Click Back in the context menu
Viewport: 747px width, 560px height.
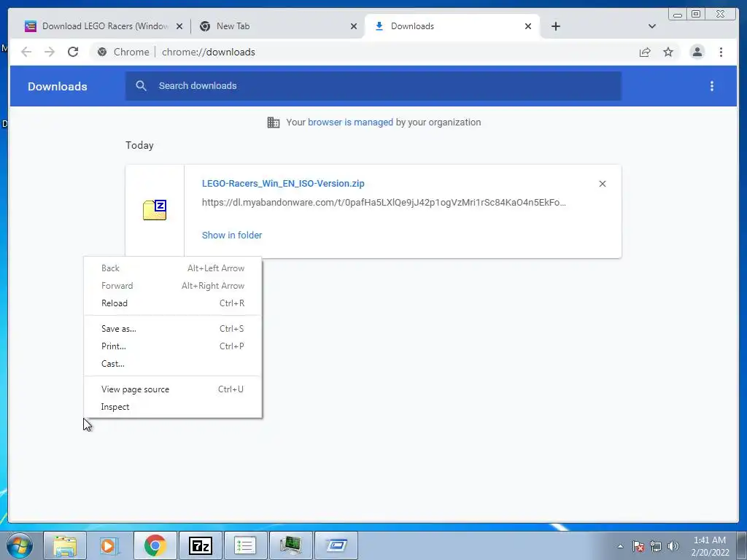[x=173, y=268]
